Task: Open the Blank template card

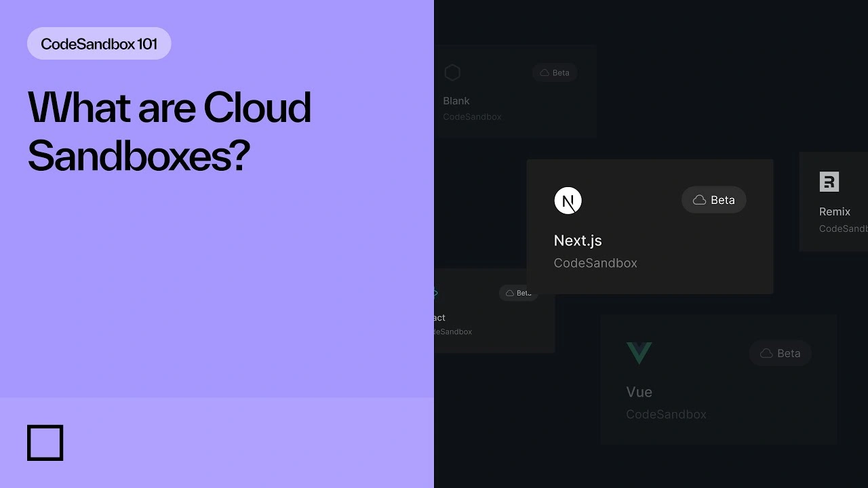Action: click(515, 91)
